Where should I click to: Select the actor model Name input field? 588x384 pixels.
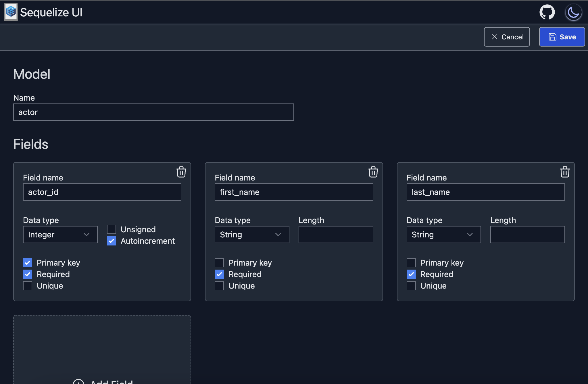153,112
